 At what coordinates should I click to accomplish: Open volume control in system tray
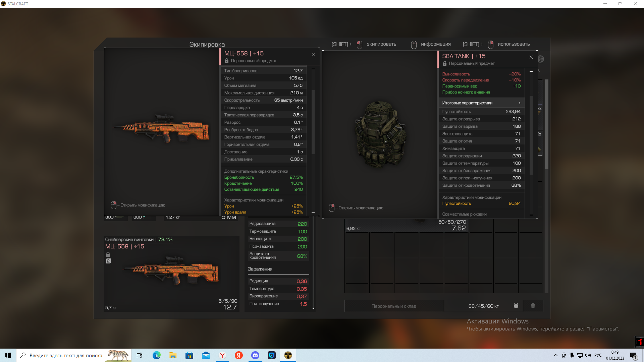click(x=588, y=355)
